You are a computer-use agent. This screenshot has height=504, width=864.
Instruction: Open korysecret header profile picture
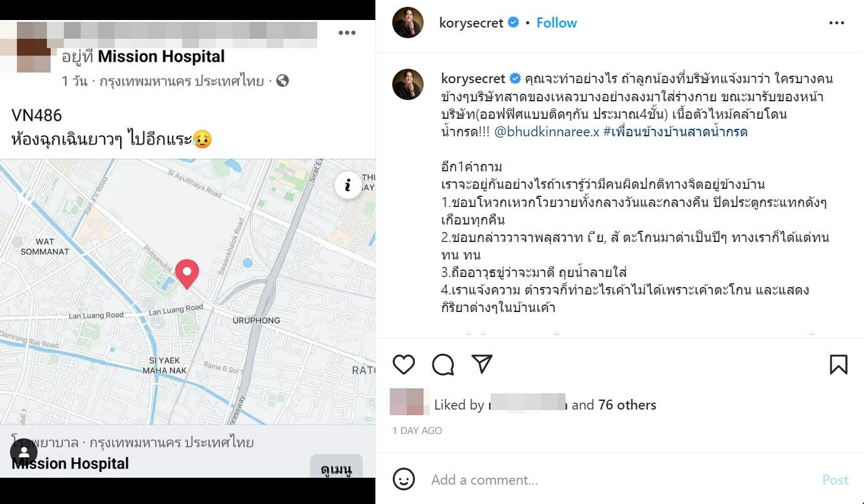(408, 23)
